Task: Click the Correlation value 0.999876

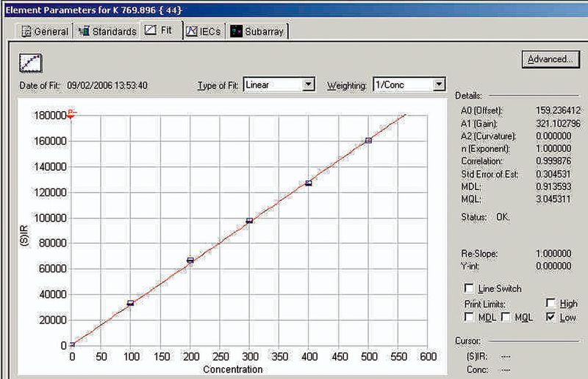Action: point(553,160)
